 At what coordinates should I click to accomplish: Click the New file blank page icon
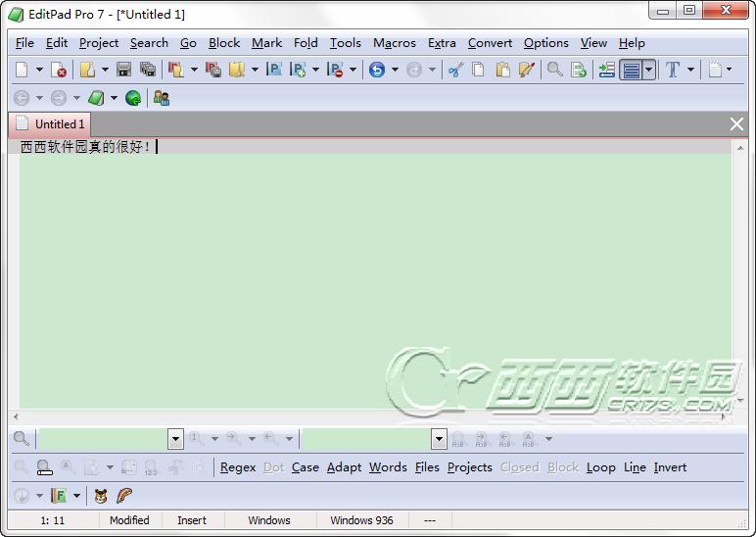tap(22, 70)
